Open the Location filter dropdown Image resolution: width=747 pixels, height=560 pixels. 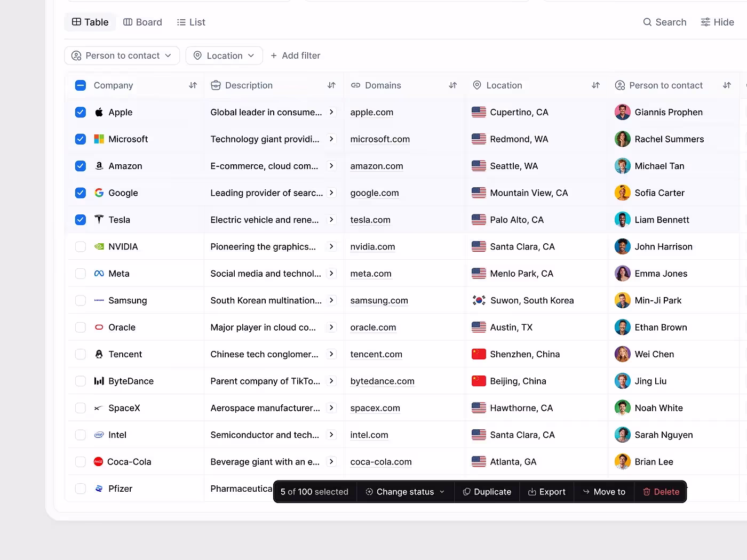click(224, 55)
